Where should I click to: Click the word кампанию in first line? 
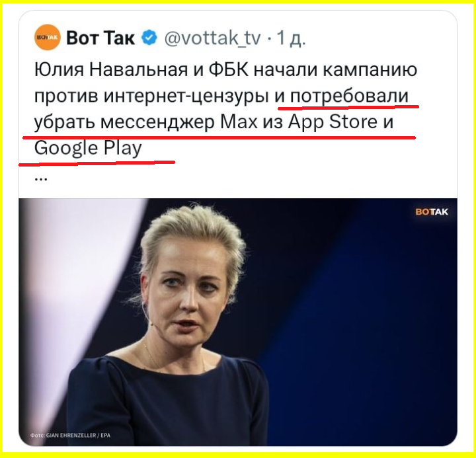[x=370, y=70]
